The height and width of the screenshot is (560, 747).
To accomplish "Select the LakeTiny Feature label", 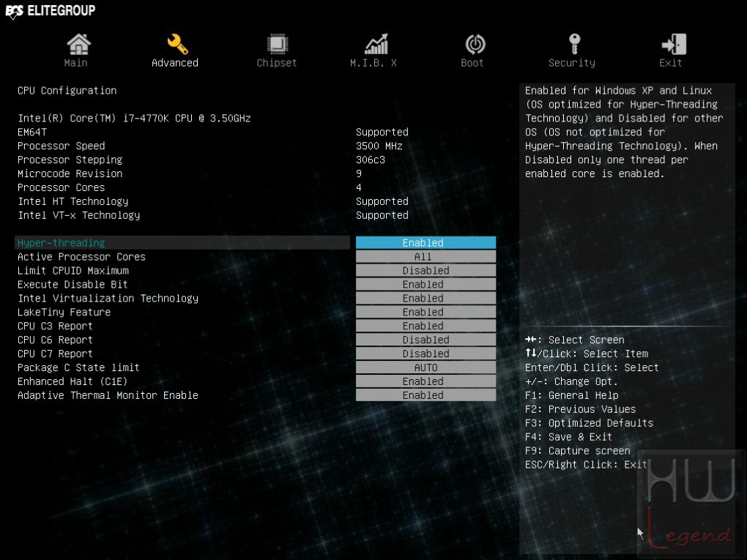I will pyautogui.click(x=64, y=312).
